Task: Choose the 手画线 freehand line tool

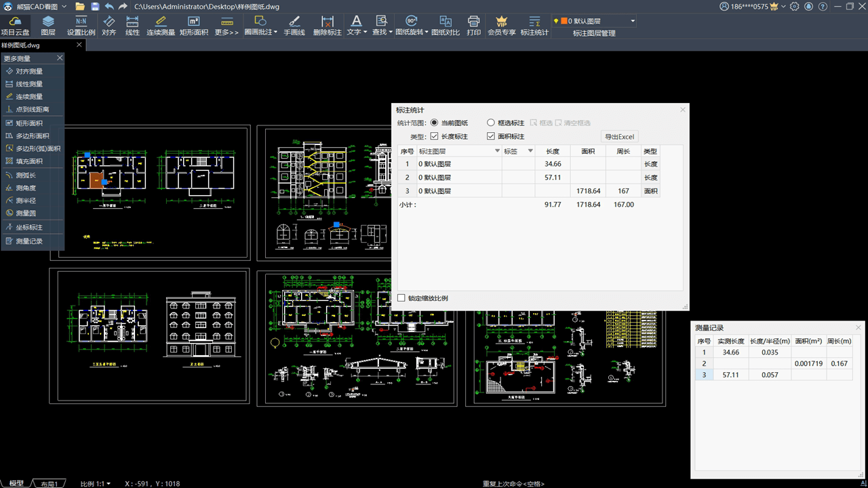Action: (x=294, y=26)
